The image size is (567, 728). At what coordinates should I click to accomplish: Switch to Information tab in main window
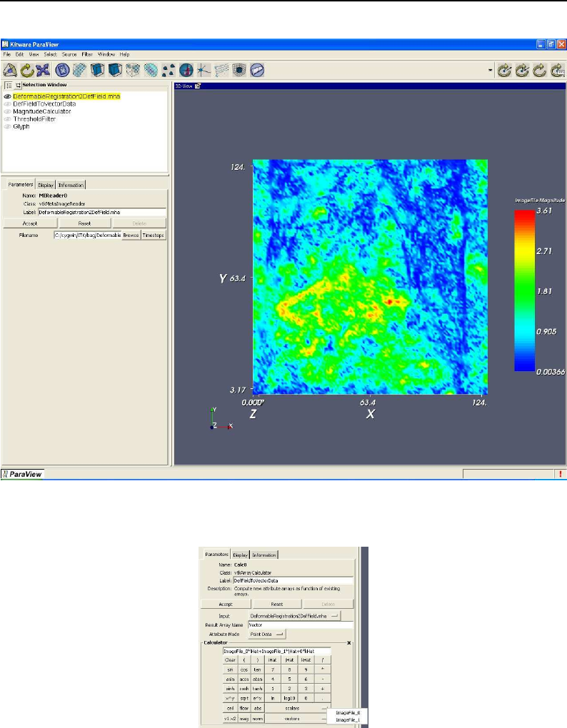(71, 185)
